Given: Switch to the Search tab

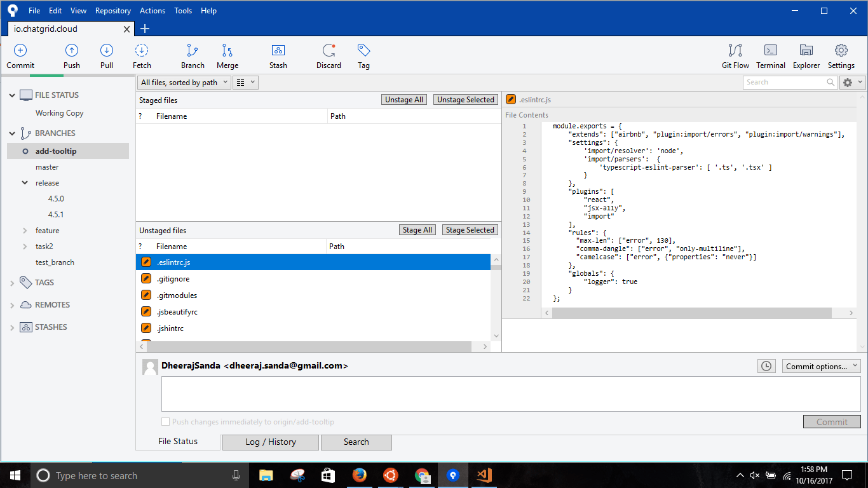Looking at the screenshot, I should [x=356, y=442].
